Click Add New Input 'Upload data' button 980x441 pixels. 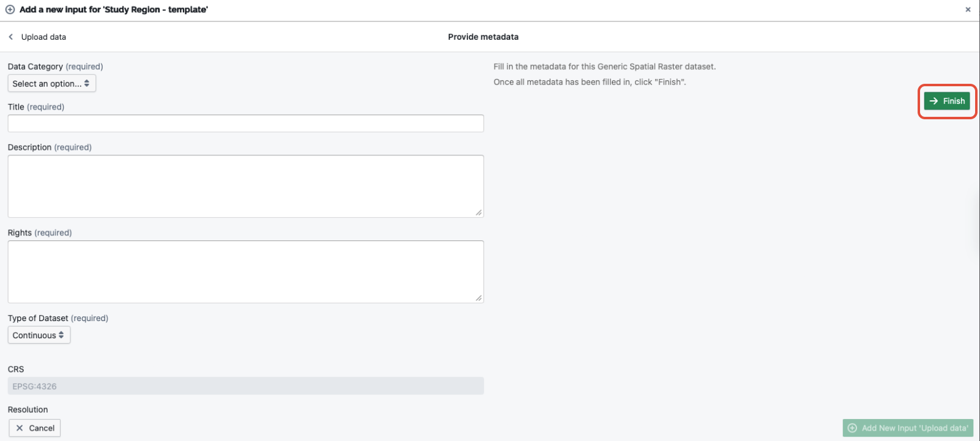click(908, 428)
